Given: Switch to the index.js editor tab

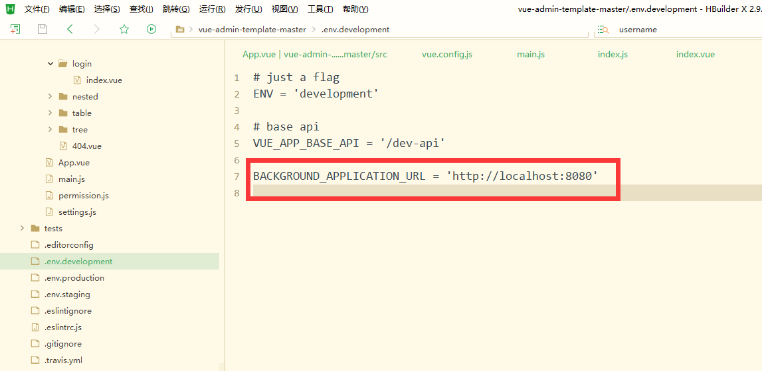Looking at the screenshot, I should (612, 54).
